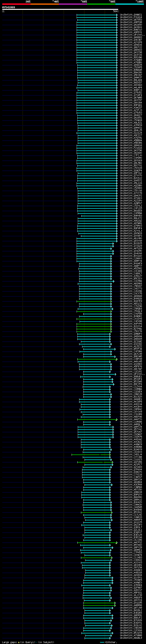Click label UniRef100_C1E1R2
The width and height of the screenshot is (146, 644).
point(131,371)
